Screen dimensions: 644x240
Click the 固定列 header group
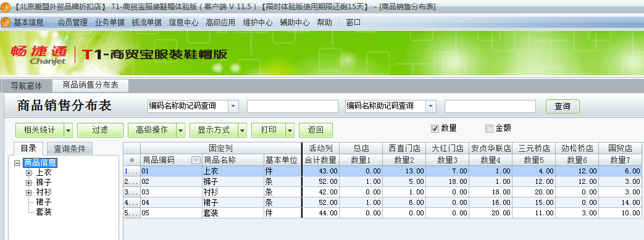coord(220,148)
